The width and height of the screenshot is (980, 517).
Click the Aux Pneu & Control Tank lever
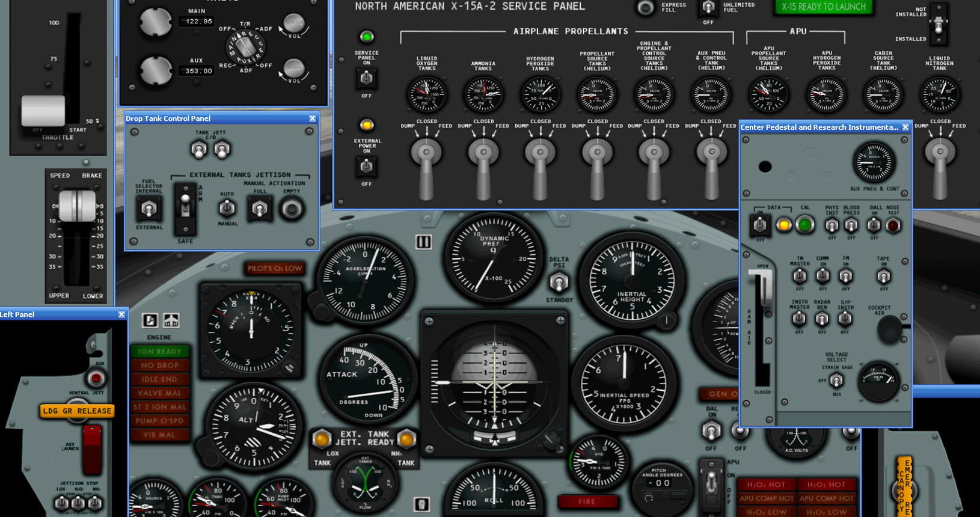tap(711, 168)
